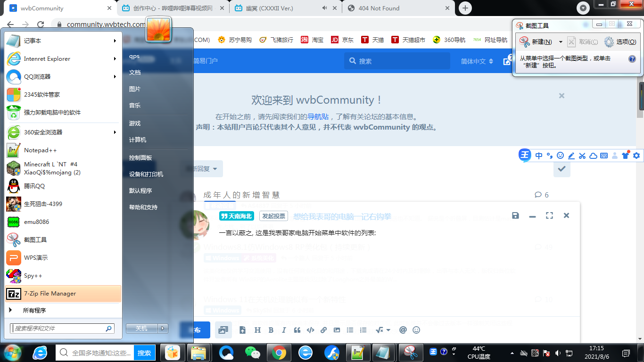Image resolution: width=644 pixels, height=362 pixels.
Task: Open 设备和打印机 from Start menu
Action: (x=146, y=174)
